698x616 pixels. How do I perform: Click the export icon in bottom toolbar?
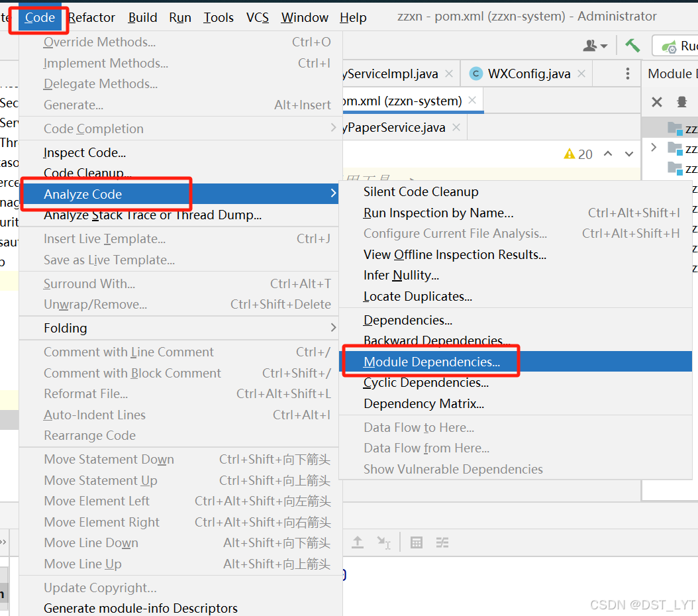click(358, 542)
